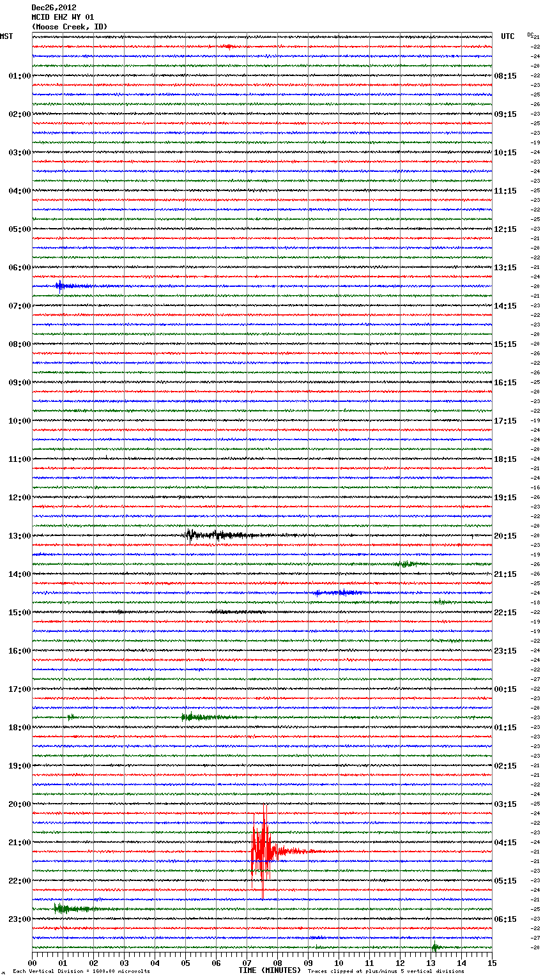The width and height of the screenshot is (543, 980).
Task: Click the 05 minute tick label
Action: pyautogui.click(x=185, y=963)
